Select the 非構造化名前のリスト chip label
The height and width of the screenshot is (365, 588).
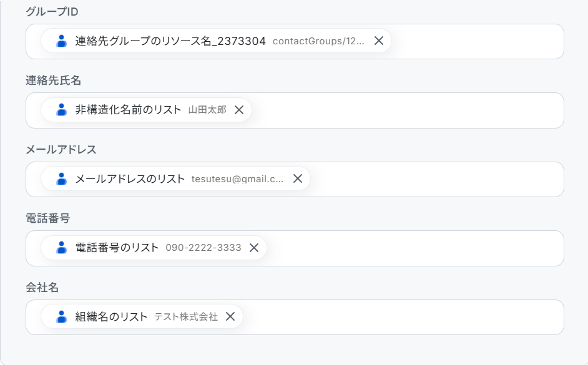(x=128, y=110)
